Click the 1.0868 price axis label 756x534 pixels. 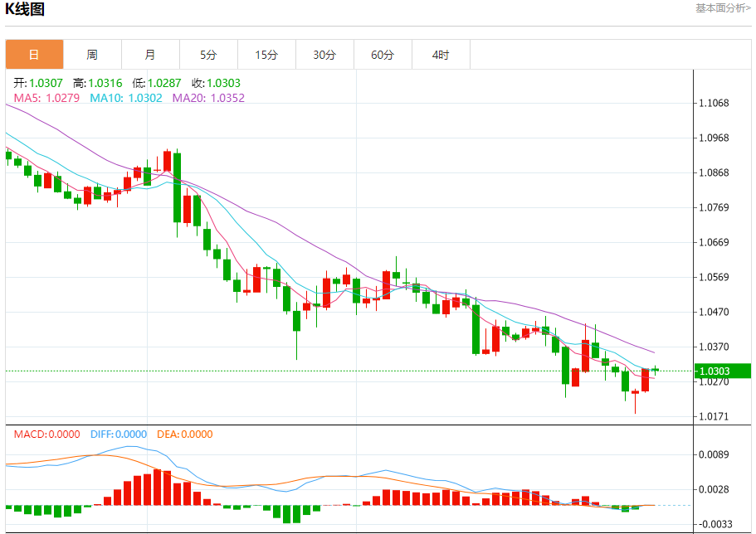pos(714,172)
